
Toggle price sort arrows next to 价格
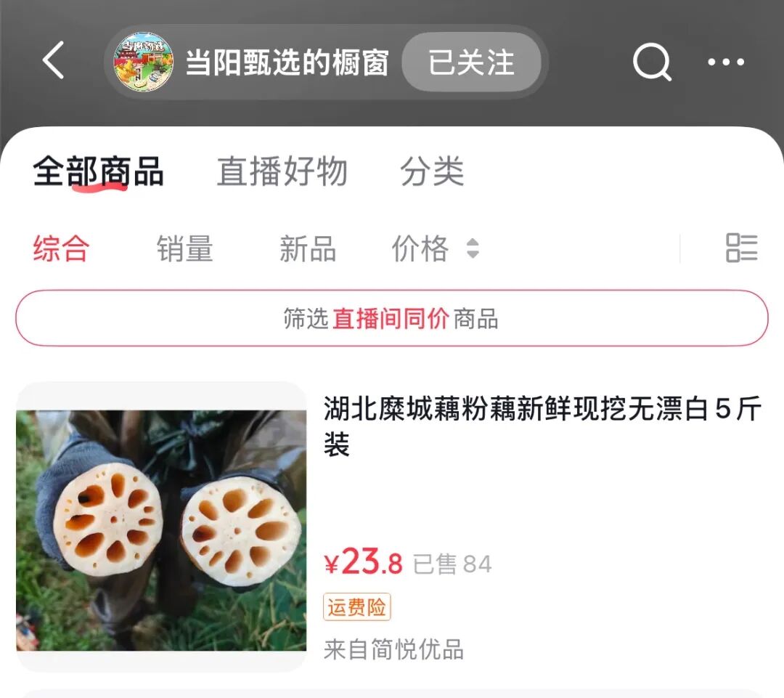[x=473, y=248]
